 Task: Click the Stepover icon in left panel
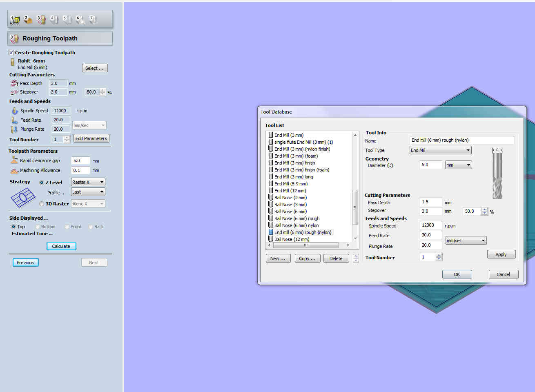pos(14,92)
